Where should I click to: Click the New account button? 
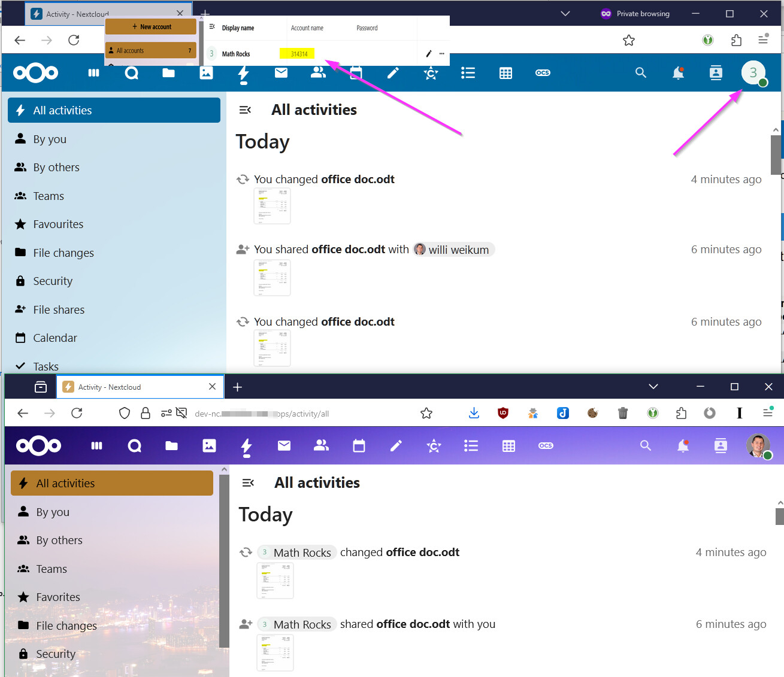pos(151,27)
